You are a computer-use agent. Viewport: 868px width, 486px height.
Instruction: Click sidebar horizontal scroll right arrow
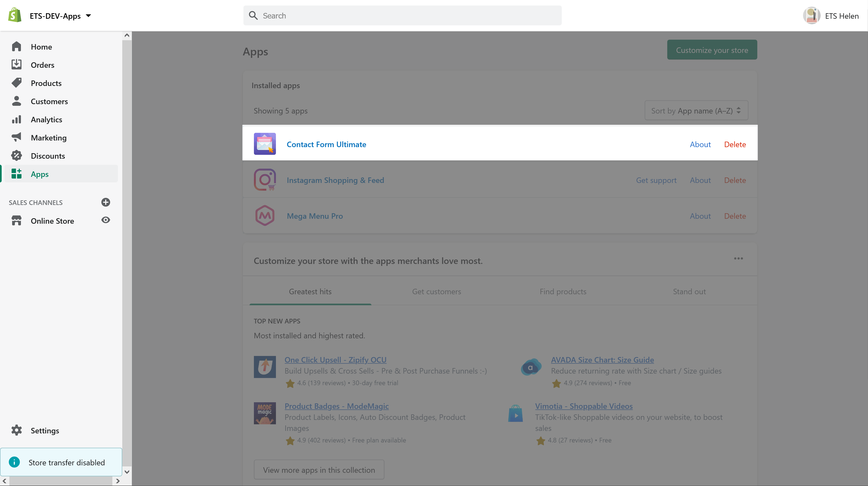(x=117, y=481)
